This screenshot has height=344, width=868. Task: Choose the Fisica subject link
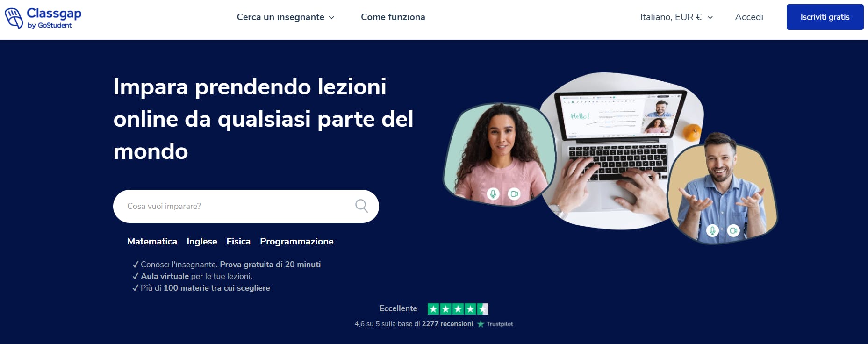(x=238, y=242)
